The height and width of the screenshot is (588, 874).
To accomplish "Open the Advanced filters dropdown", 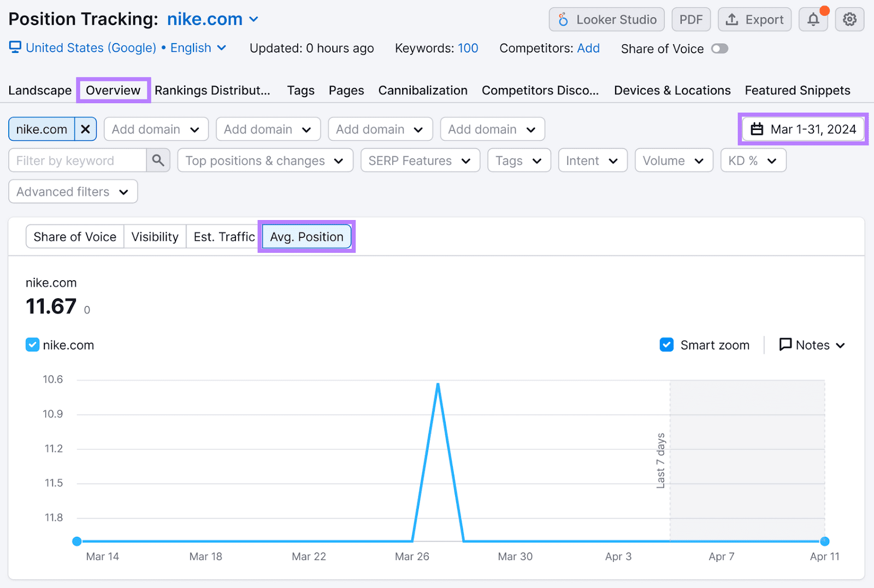I will (x=73, y=192).
